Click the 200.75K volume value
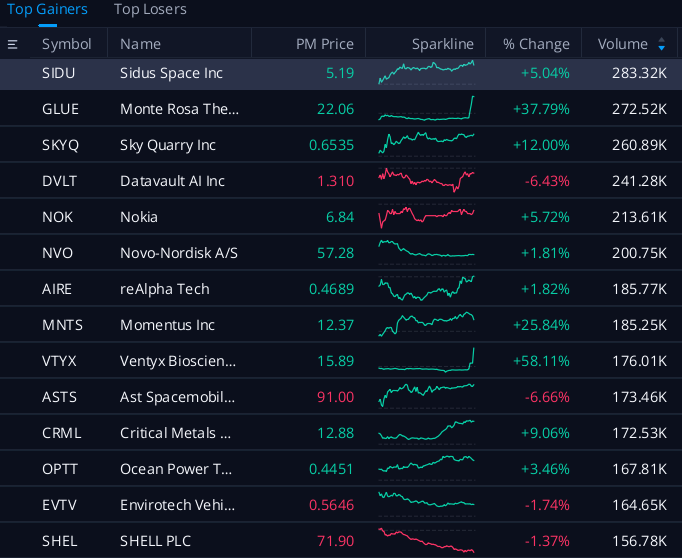Viewport: 682px width, 558px height. pos(639,253)
